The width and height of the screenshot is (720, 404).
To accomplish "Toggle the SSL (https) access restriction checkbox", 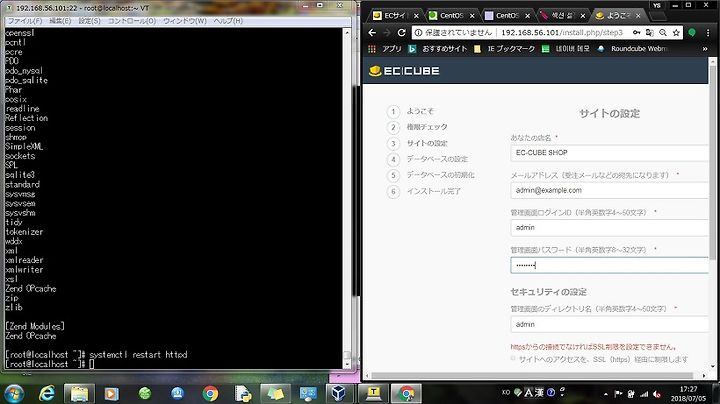I will [513, 359].
